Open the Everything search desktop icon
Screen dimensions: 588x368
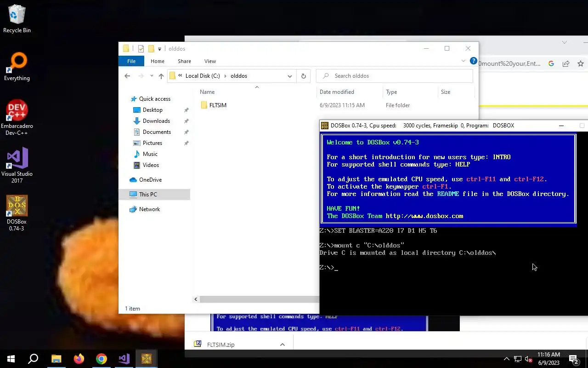[x=17, y=67]
